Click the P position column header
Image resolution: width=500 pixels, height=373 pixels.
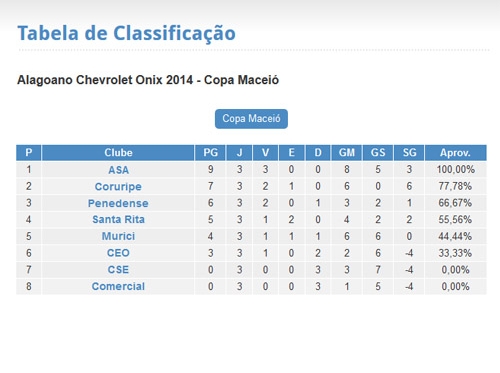pos(29,153)
